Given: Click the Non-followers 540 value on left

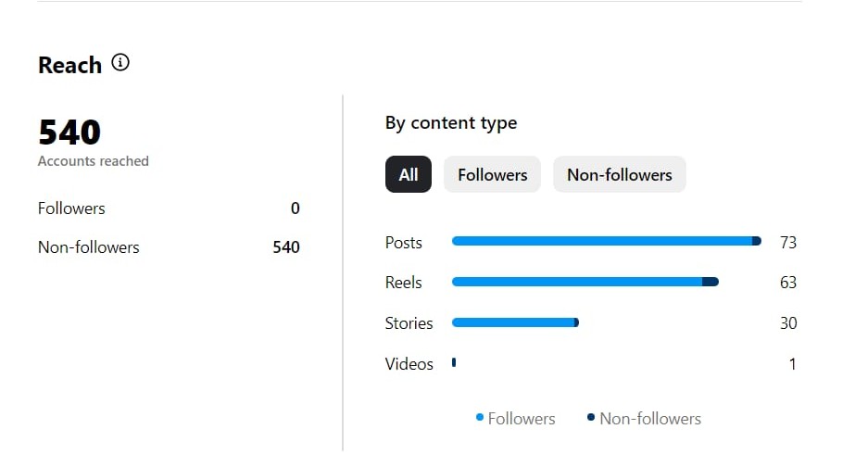Looking at the screenshot, I should [x=286, y=247].
